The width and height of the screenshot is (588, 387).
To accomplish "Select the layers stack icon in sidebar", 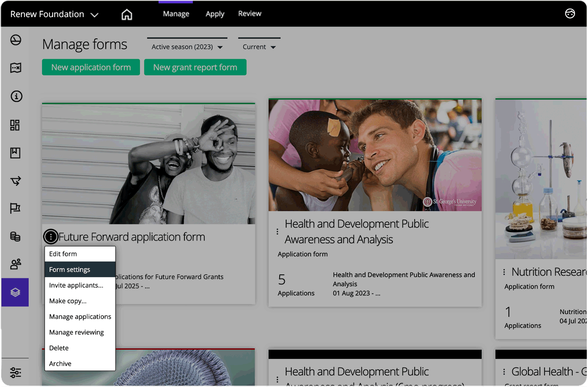I will [15, 292].
